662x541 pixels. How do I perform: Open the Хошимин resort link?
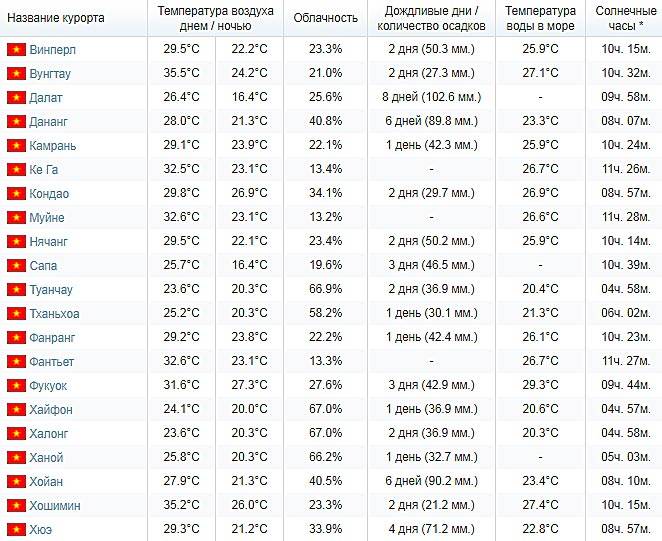[54, 506]
